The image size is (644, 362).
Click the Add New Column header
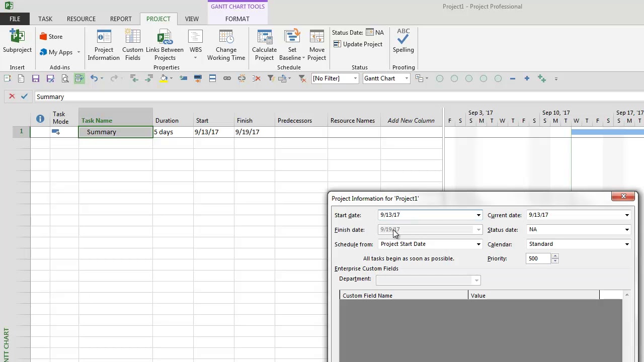tap(411, 121)
